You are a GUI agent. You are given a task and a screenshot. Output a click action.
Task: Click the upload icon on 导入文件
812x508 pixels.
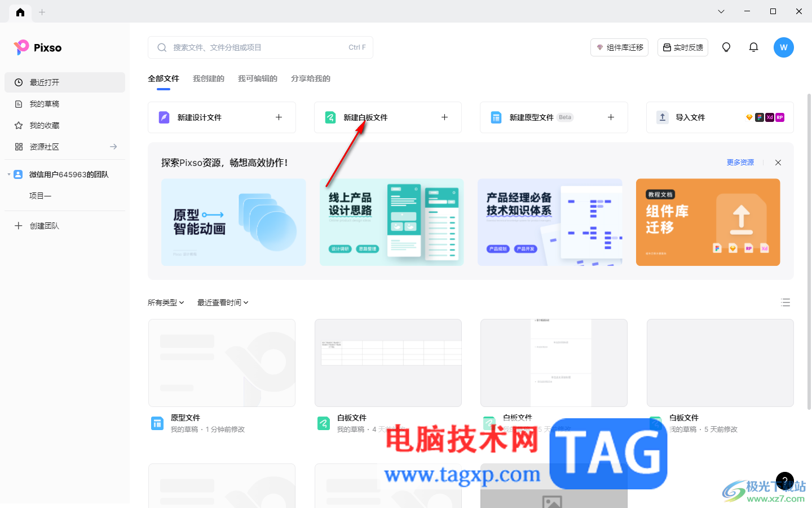(663, 117)
